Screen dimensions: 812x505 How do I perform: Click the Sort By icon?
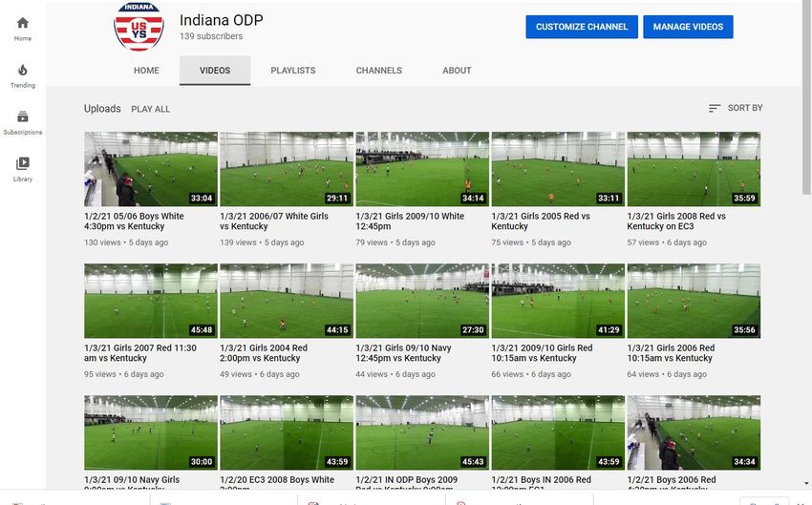[x=715, y=109]
